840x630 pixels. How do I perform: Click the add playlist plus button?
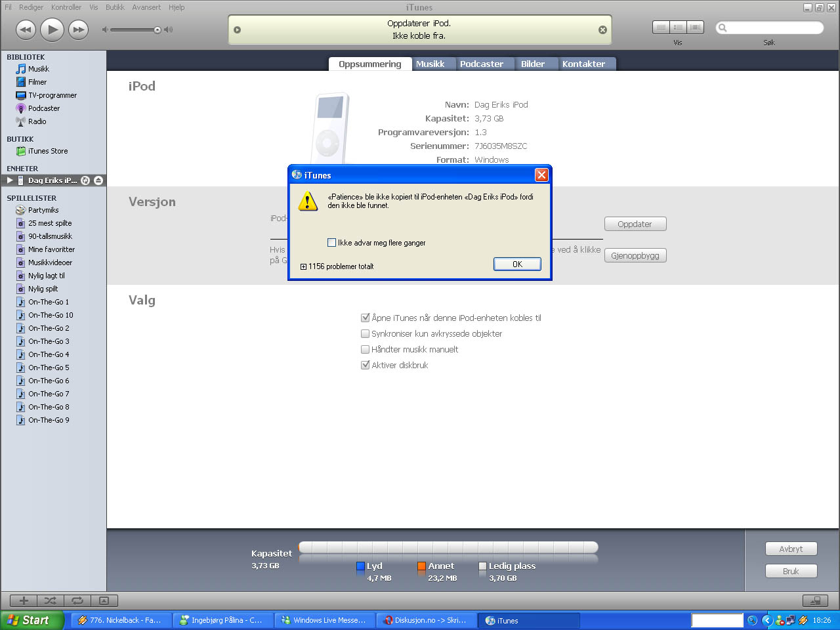(24, 600)
